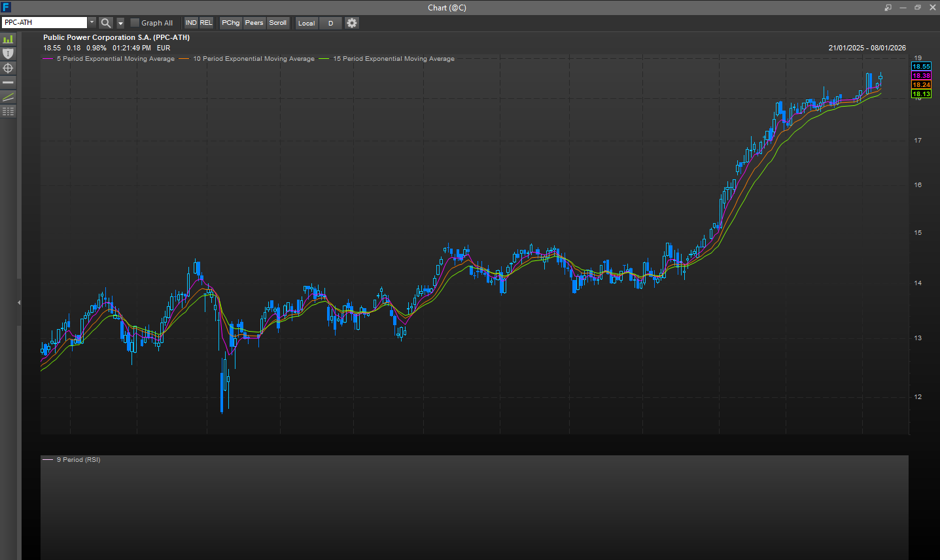Open the shield indicator icon in sidebar
Screen dimensions: 940x560
pyautogui.click(x=8, y=54)
